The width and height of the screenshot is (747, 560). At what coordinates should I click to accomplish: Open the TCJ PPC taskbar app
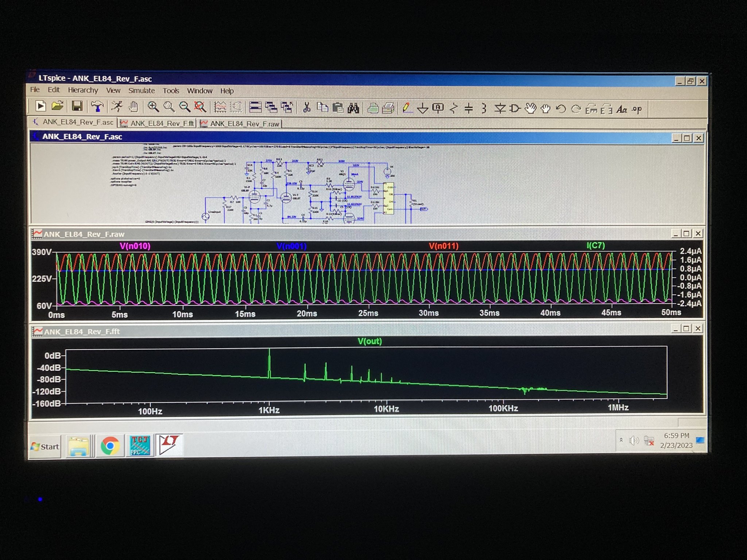140,446
